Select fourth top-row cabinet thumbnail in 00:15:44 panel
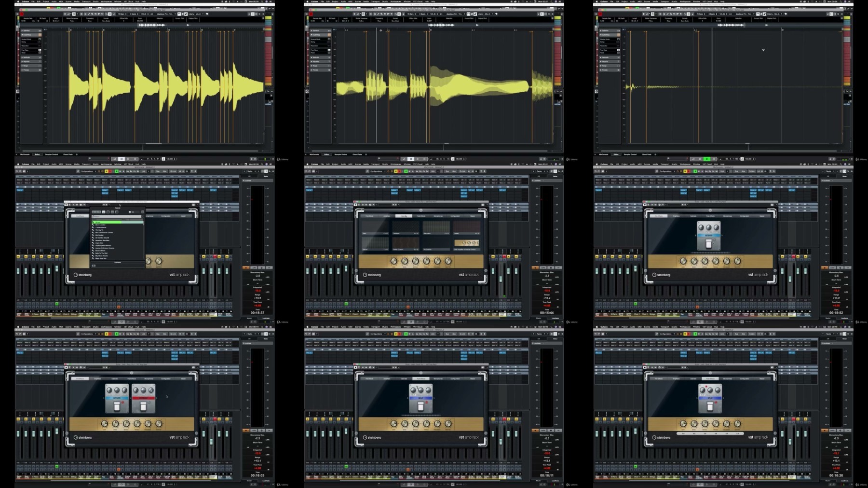Image resolution: width=868 pixels, height=488 pixels. click(467, 227)
